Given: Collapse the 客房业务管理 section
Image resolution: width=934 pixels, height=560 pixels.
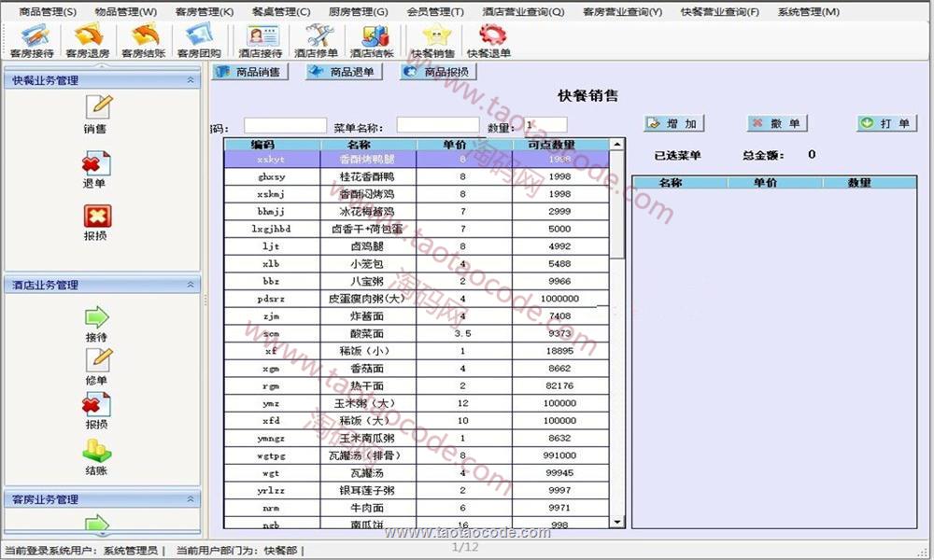Looking at the screenshot, I should (191, 499).
